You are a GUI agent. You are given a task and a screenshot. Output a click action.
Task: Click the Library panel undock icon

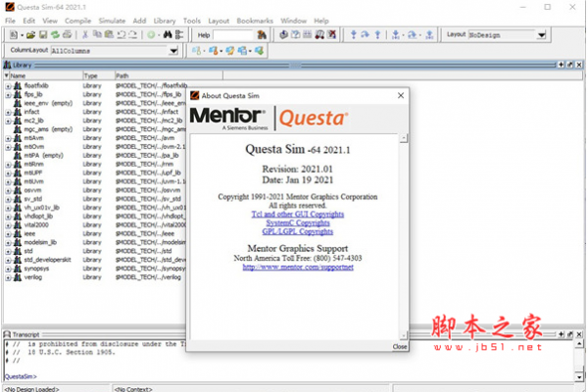click(x=570, y=65)
